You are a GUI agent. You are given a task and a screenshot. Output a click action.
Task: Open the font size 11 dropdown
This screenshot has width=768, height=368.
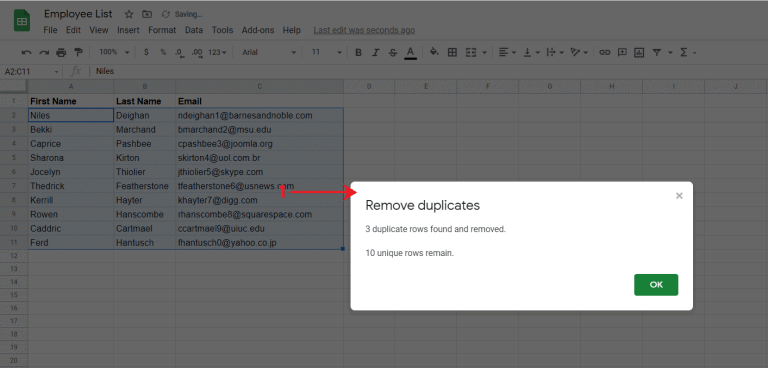tap(326, 52)
